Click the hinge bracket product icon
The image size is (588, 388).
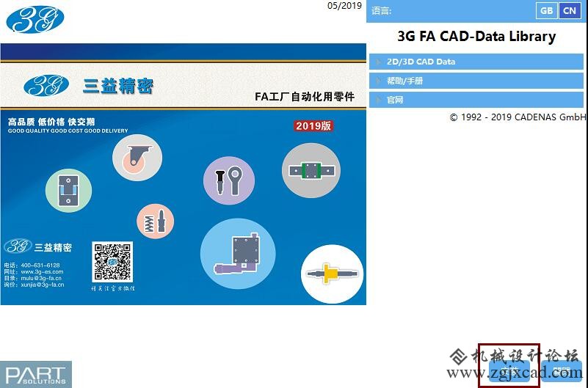pyautogui.click(x=68, y=191)
